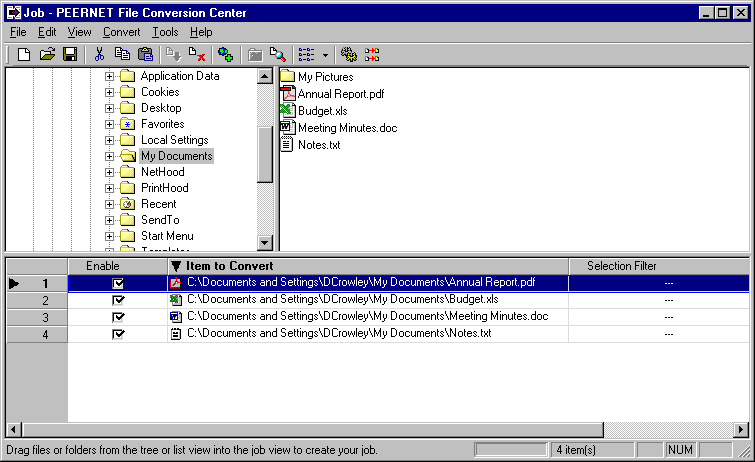Click the job list scroll-right arrow
The height and width of the screenshot is (462, 755).
coord(741,429)
